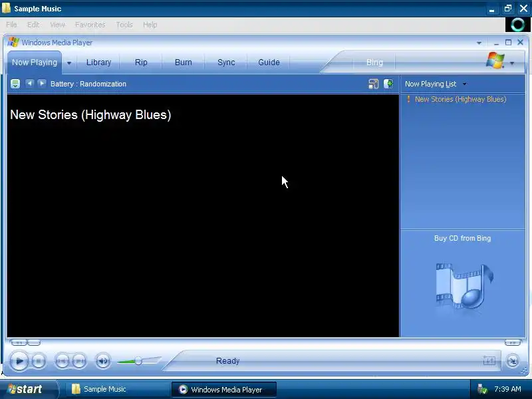
Task: Toggle the playlist pane icon
Action: (x=388, y=84)
